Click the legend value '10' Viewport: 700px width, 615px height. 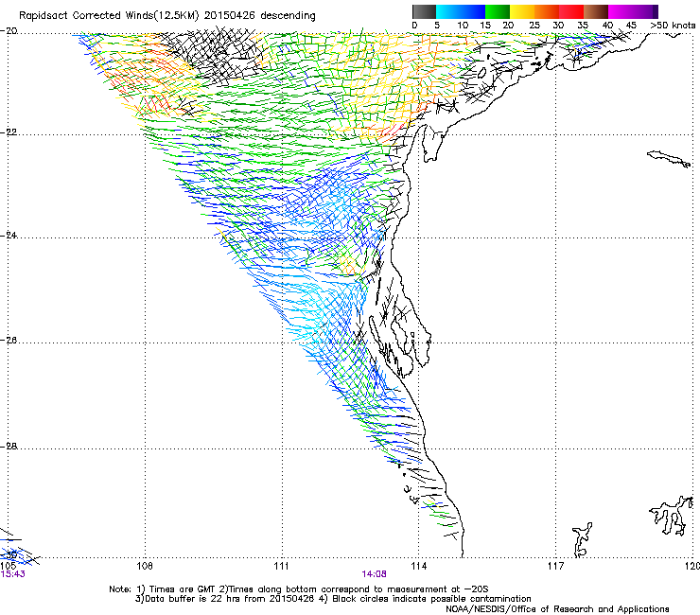(463, 25)
